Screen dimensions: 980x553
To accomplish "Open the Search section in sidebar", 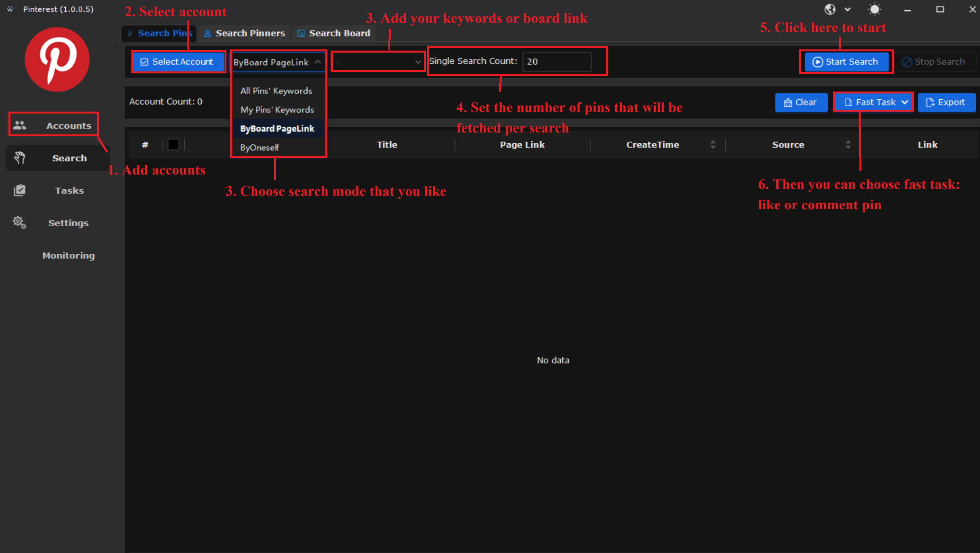I will coord(57,158).
